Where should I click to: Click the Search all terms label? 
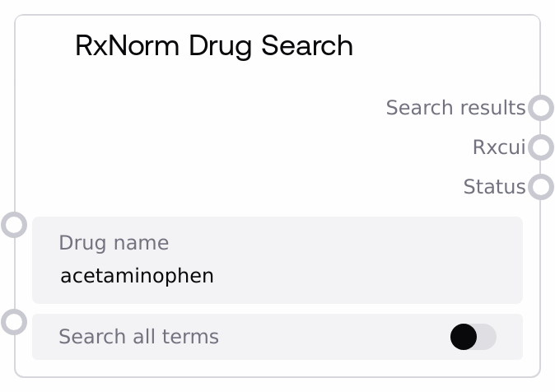point(138,337)
